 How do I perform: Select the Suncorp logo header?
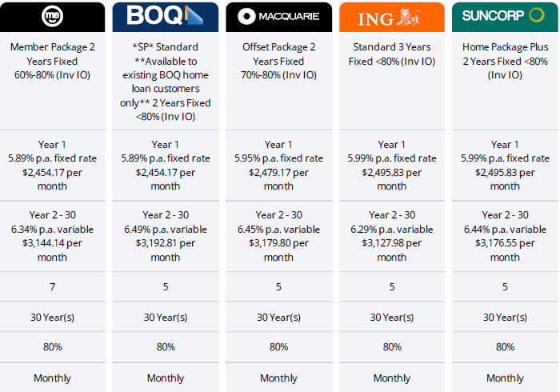(505, 17)
